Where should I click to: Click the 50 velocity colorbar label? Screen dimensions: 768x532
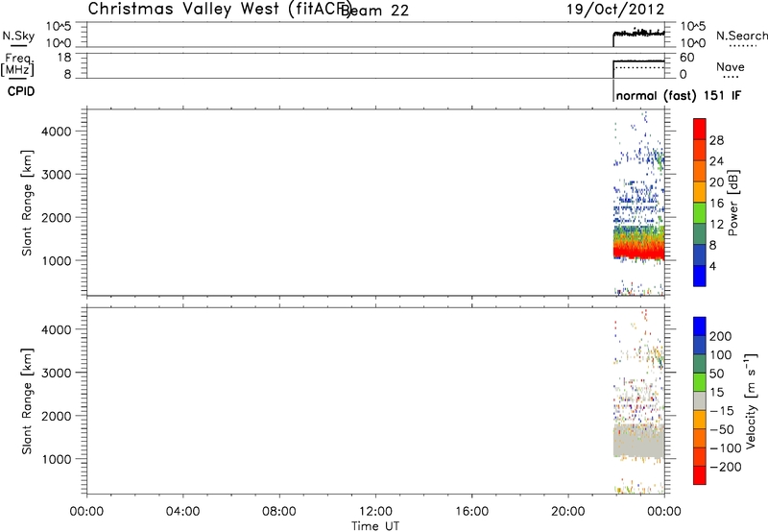(x=716, y=374)
